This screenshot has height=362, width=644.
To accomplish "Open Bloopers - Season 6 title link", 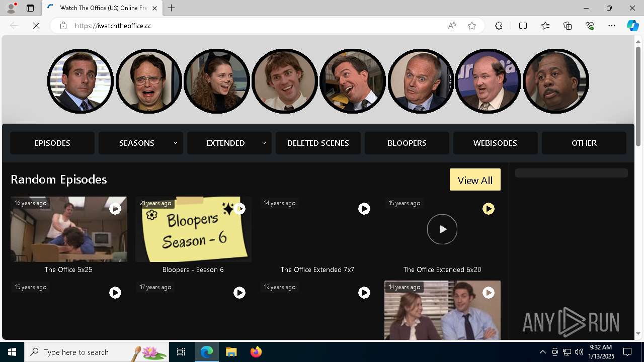I will click(x=193, y=269).
